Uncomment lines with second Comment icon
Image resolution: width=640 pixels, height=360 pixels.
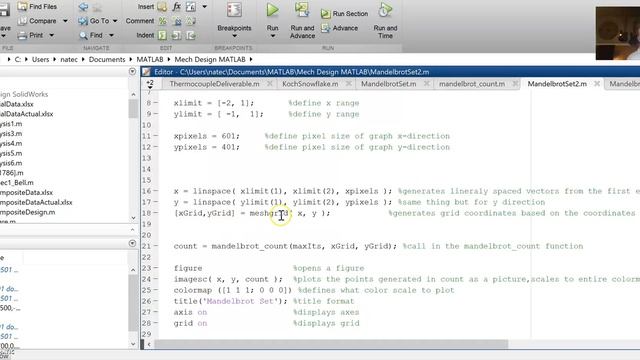(177, 21)
